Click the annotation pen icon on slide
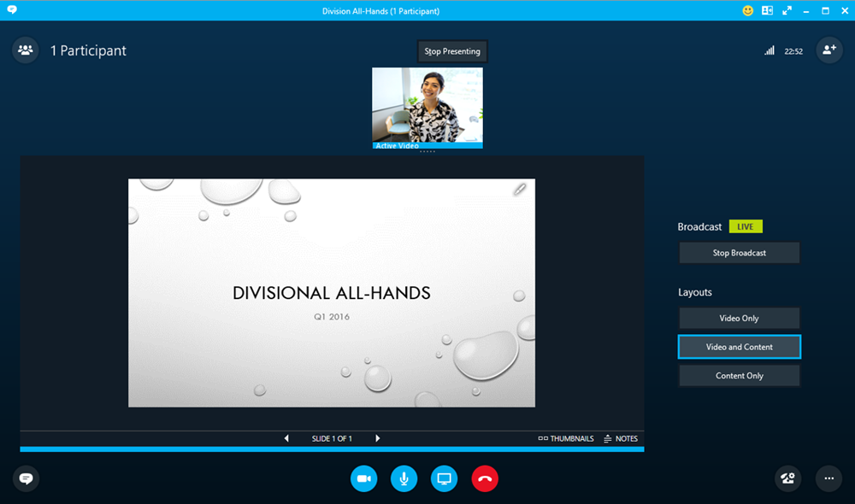Image resolution: width=855 pixels, height=504 pixels. (x=520, y=190)
